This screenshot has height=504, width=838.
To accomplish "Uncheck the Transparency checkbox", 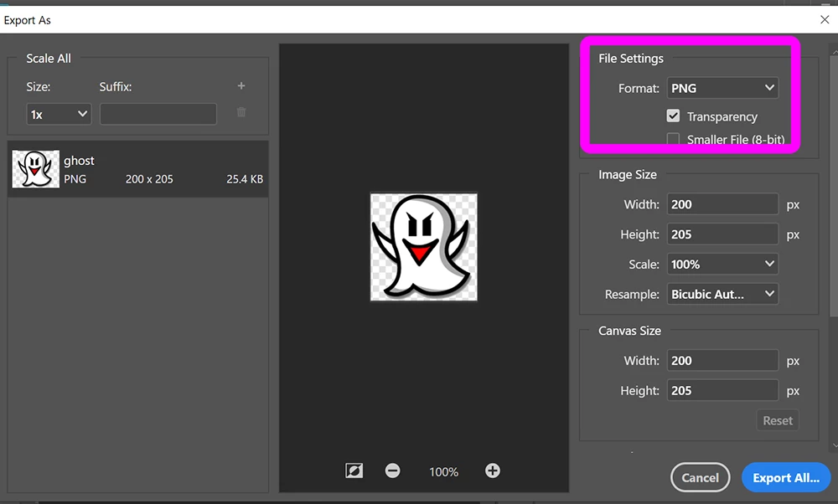I will [673, 116].
